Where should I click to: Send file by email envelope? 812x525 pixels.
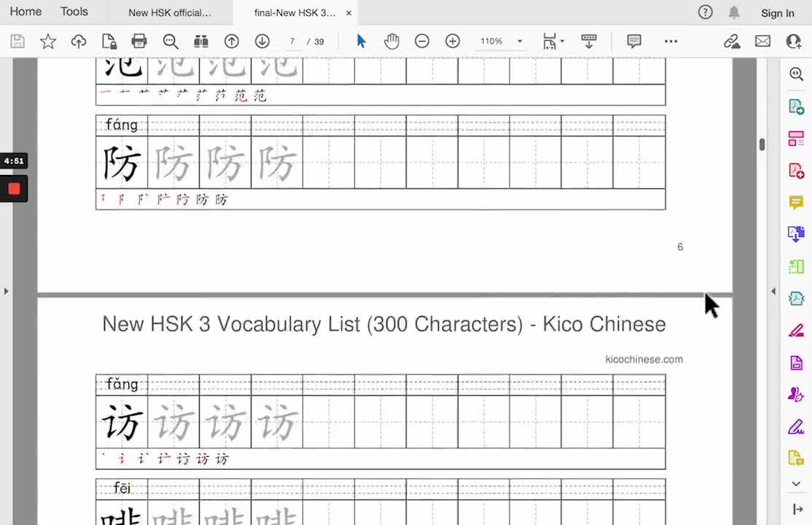(x=763, y=41)
